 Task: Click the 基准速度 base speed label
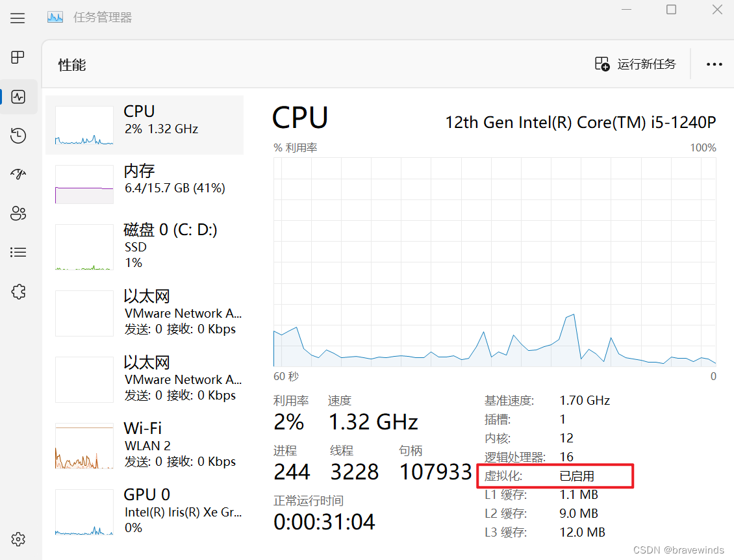pos(509,400)
